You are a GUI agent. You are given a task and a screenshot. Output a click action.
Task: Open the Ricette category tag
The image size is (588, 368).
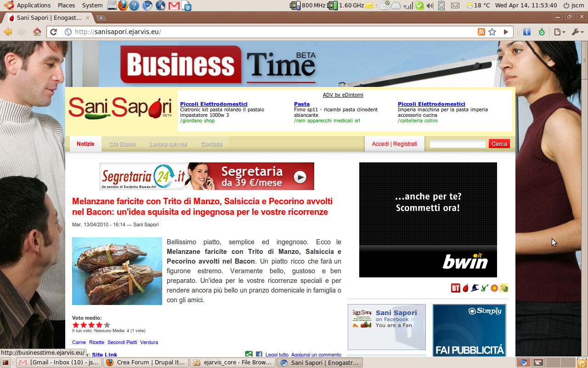click(97, 342)
